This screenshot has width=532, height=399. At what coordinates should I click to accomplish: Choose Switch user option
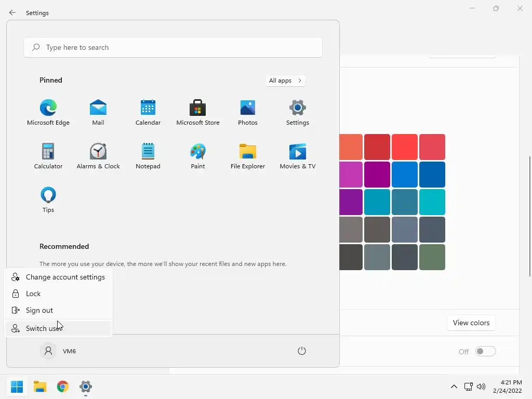pyautogui.click(x=58, y=328)
